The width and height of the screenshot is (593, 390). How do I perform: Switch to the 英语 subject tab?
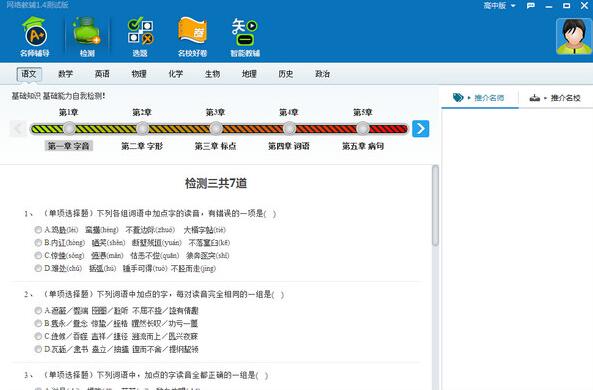tap(102, 74)
